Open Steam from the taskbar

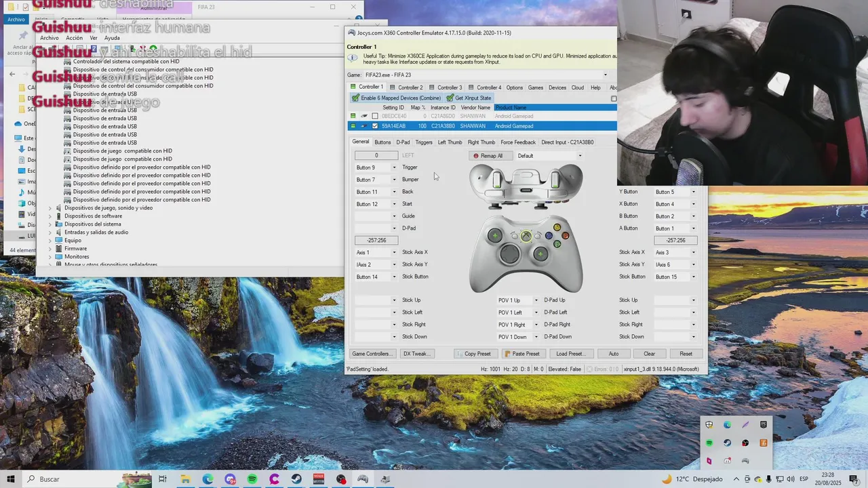pyautogui.click(x=296, y=479)
